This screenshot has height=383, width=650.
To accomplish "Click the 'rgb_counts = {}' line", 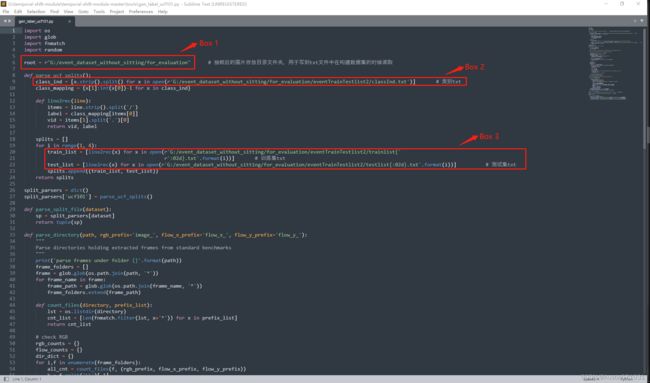I will coord(58,344).
